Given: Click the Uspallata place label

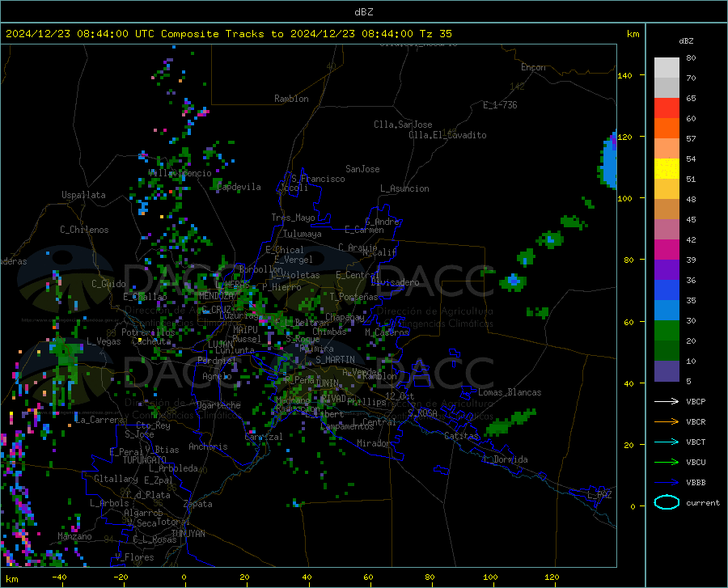Looking at the screenshot, I should (83, 195).
